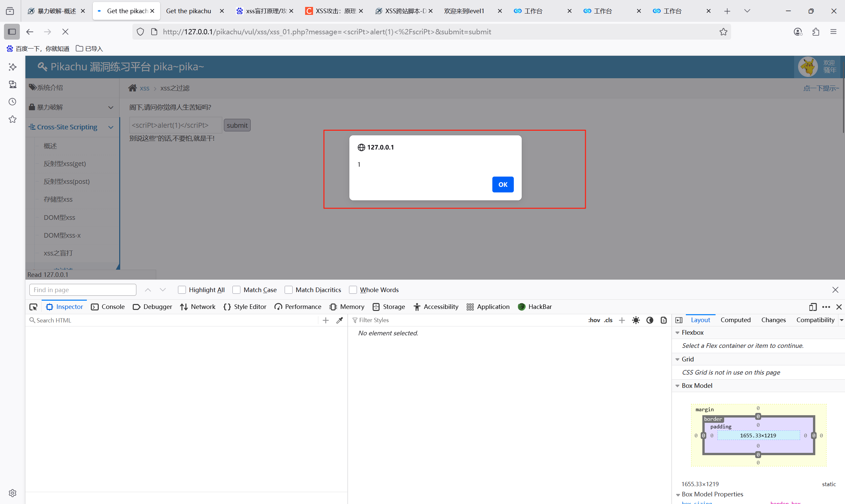Image resolution: width=845 pixels, height=504 pixels.
Task: Bookmark this page star icon
Action: 723,32
